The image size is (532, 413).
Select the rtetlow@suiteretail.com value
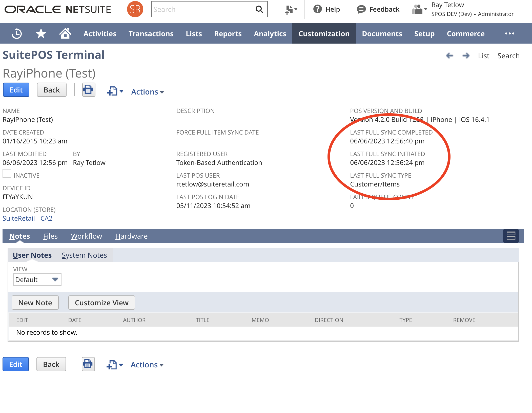[x=213, y=184]
